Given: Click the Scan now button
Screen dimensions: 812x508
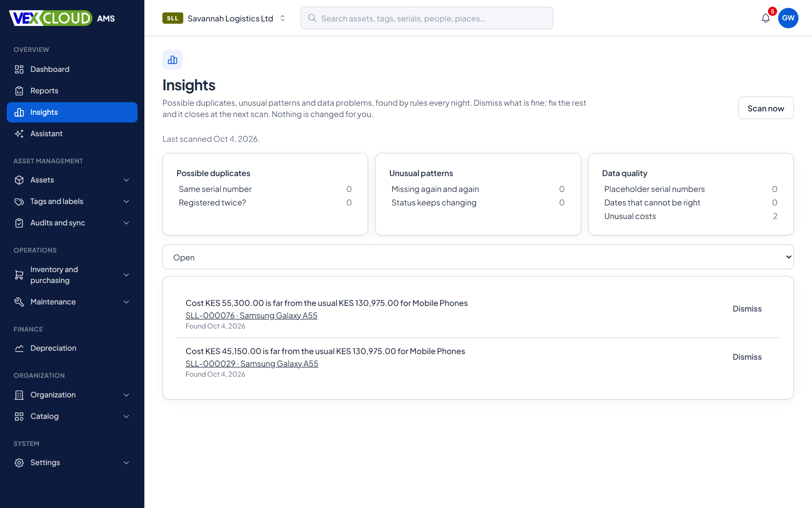Looking at the screenshot, I should point(766,108).
